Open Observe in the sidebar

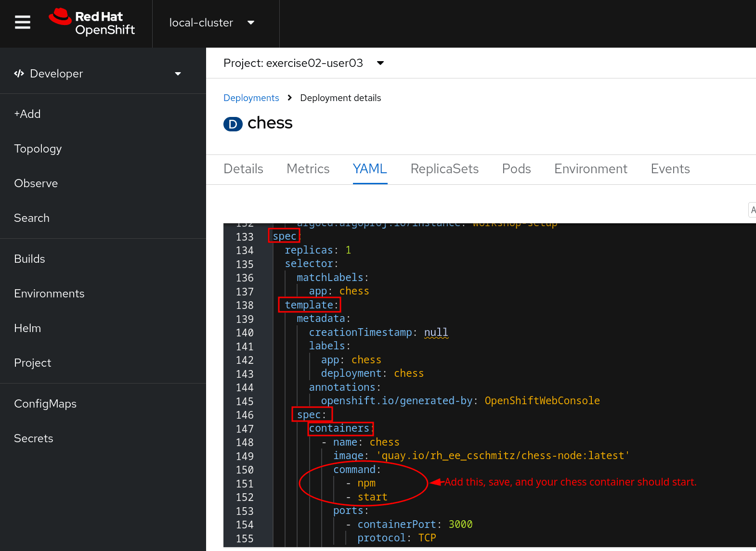[x=36, y=183]
